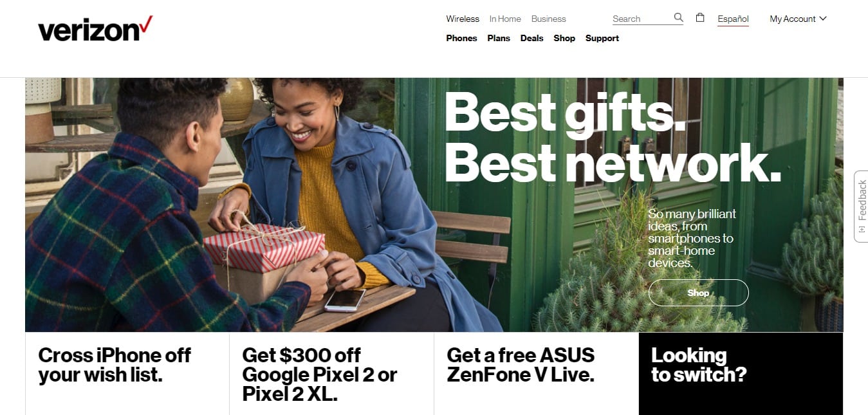Expand the My Account dropdown
Viewport: 868px width, 415px height.
(x=798, y=19)
